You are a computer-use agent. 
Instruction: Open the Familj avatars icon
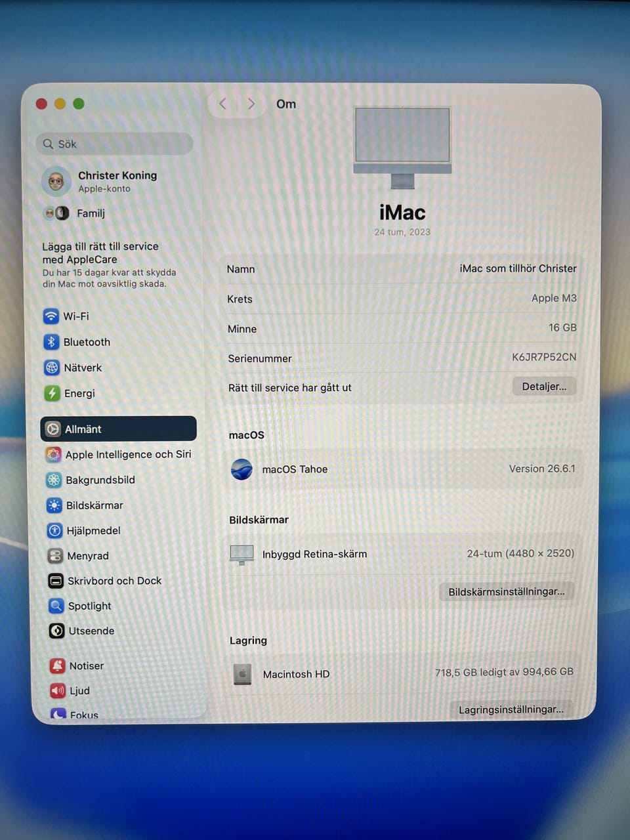(x=56, y=213)
